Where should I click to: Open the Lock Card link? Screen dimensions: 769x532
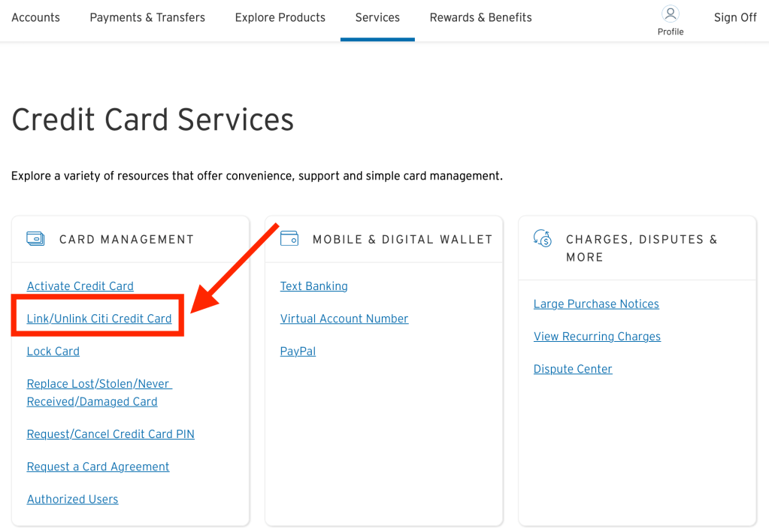[x=53, y=352]
